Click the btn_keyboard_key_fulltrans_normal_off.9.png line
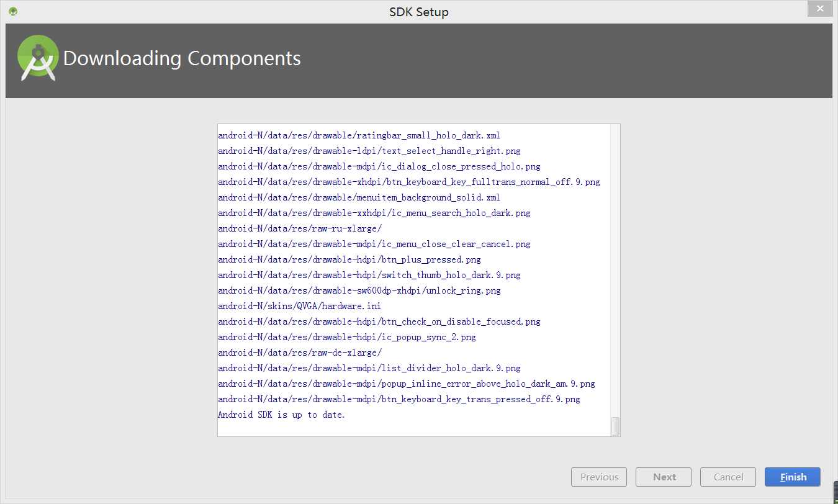 (x=409, y=182)
